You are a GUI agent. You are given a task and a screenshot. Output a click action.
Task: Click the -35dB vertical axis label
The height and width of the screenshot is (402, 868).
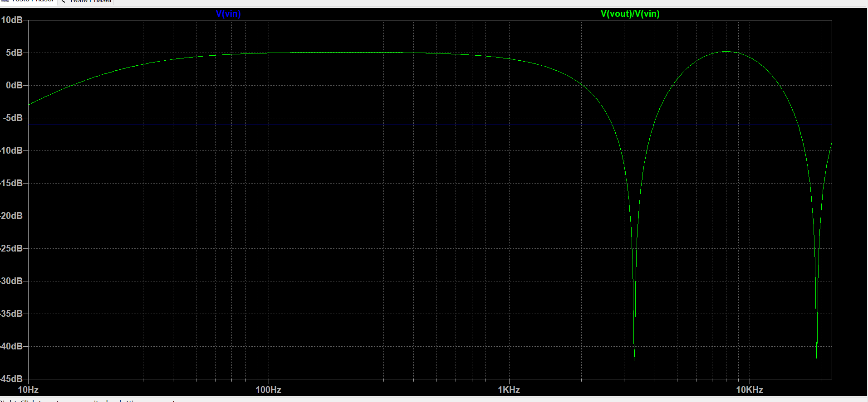[x=11, y=314]
